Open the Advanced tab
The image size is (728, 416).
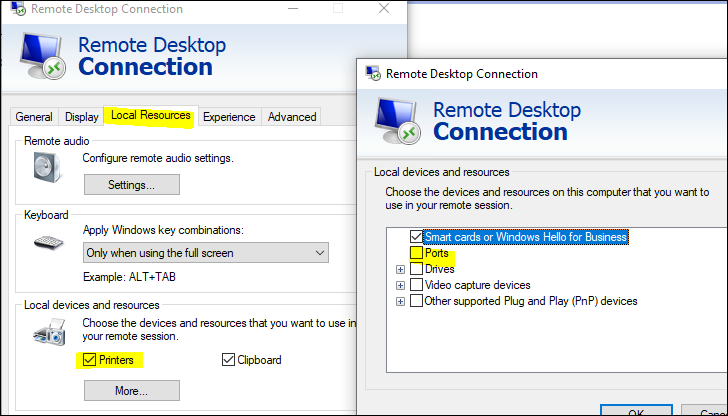click(x=292, y=117)
